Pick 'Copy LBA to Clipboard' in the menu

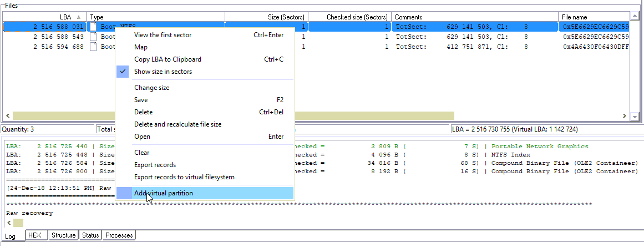point(168,59)
